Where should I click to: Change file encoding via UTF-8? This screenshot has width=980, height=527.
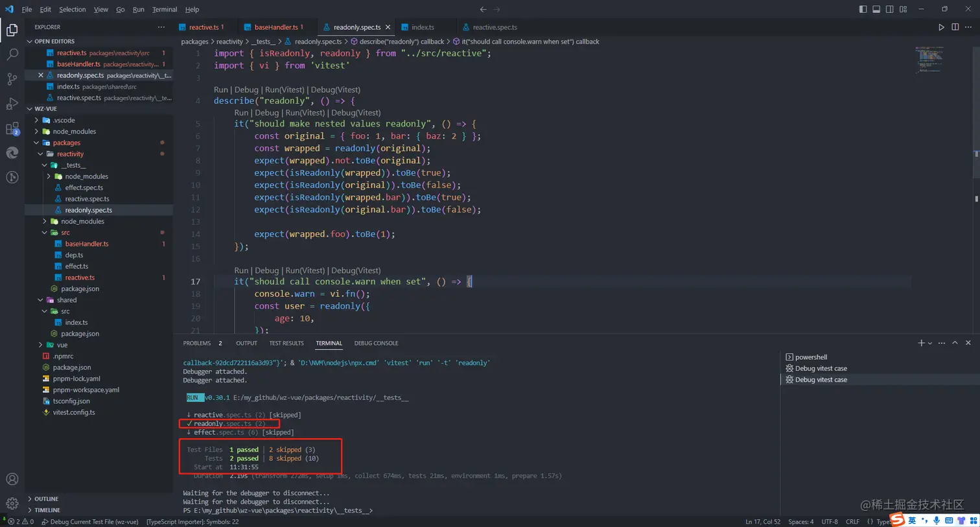click(830, 522)
